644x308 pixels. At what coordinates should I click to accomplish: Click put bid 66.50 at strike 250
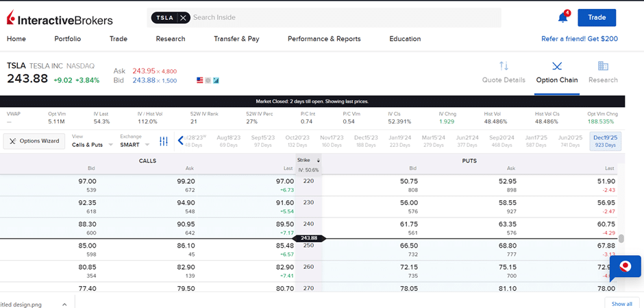pyautogui.click(x=408, y=246)
